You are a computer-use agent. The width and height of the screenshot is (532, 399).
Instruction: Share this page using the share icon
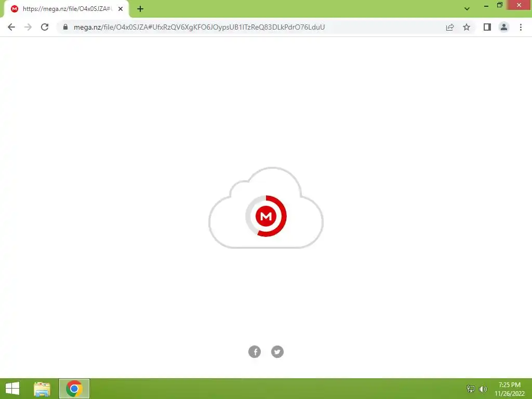(x=450, y=27)
